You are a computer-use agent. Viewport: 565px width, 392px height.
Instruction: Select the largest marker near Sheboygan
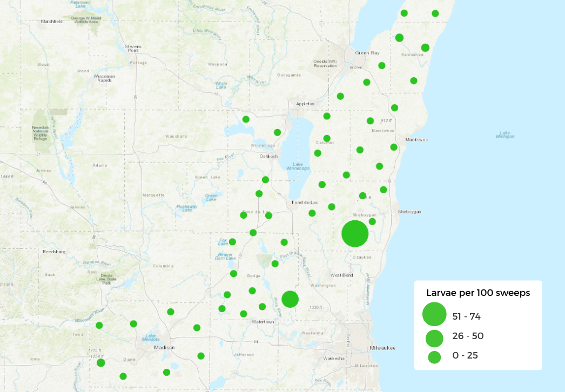pyautogui.click(x=355, y=232)
